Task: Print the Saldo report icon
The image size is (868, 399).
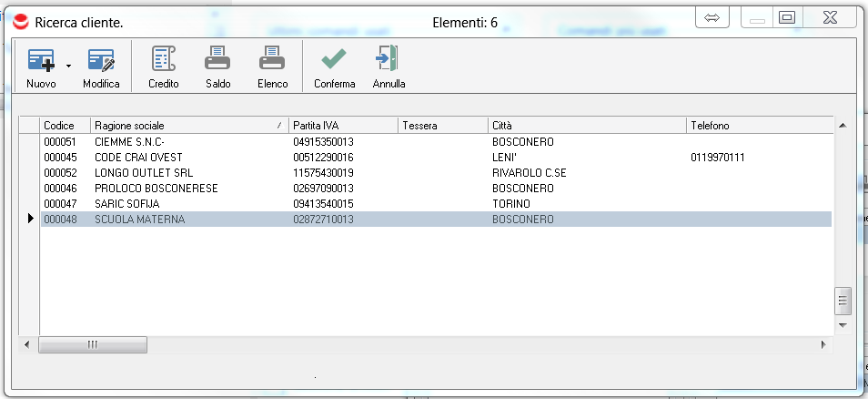Action: coord(217,61)
